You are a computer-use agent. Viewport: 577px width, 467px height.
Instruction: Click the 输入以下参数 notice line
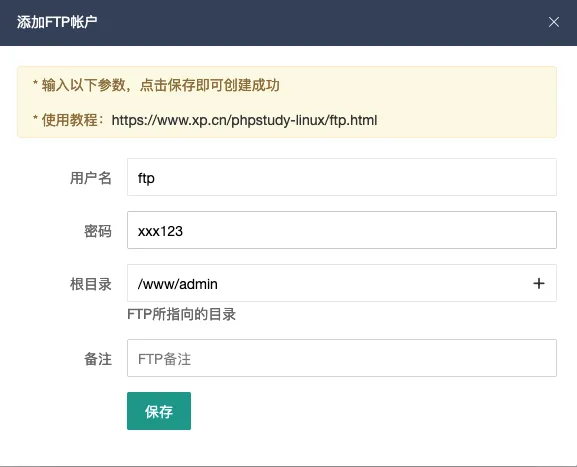pos(156,85)
